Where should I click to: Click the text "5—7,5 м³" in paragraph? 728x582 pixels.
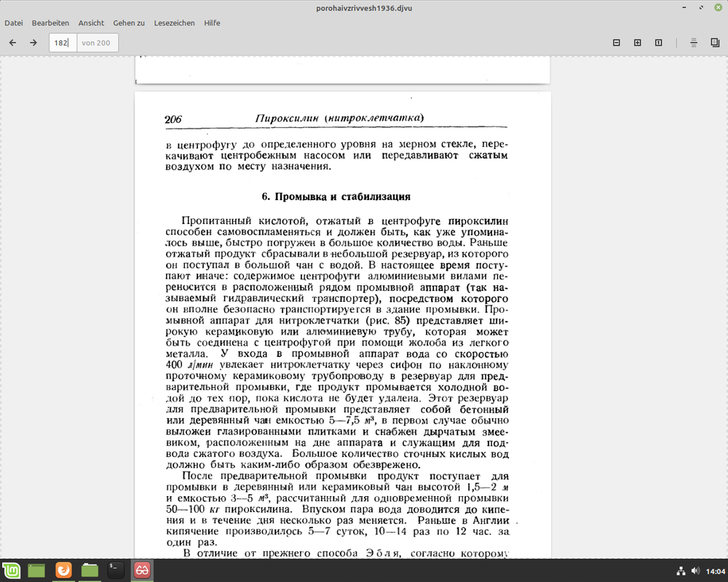pos(352,420)
